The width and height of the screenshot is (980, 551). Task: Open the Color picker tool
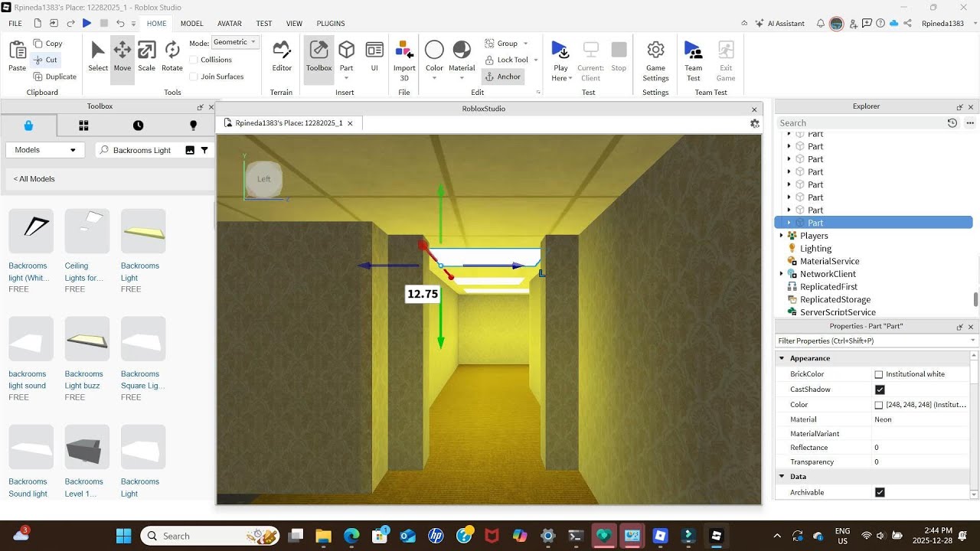[434, 60]
